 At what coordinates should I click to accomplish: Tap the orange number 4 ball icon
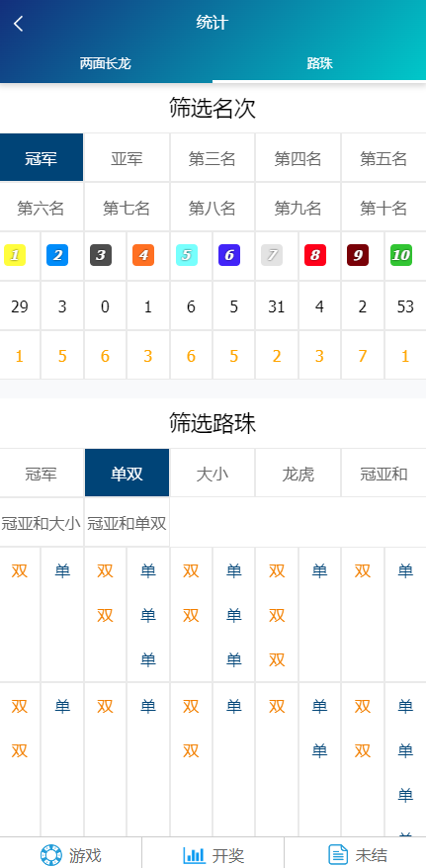point(143,255)
